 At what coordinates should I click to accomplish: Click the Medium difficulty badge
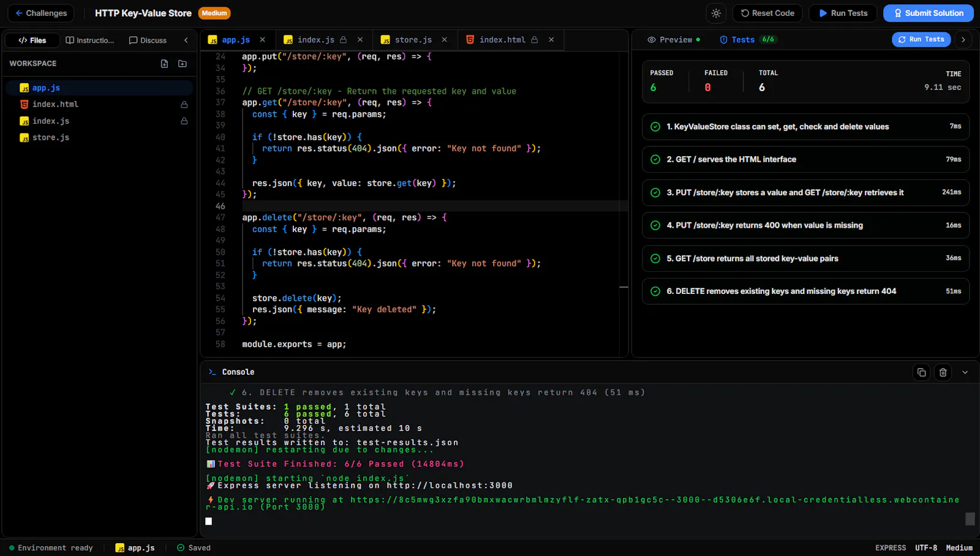[x=214, y=13]
